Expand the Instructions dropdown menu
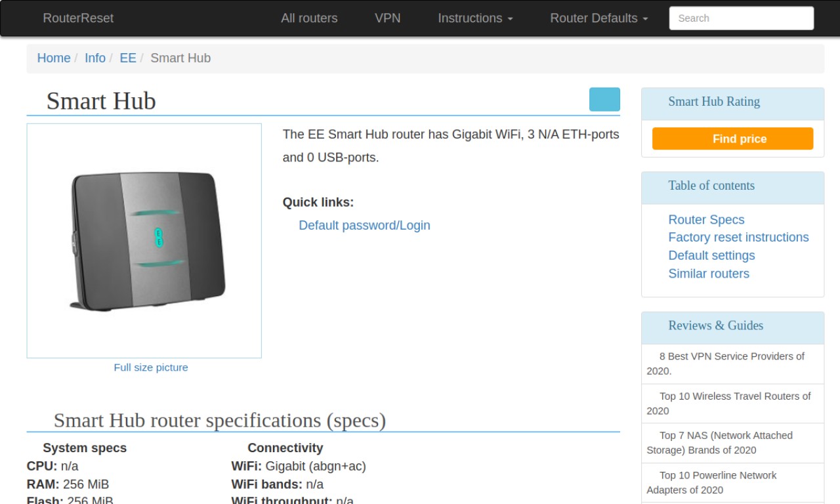This screenshot has height=504, width=840. point(476,18)
